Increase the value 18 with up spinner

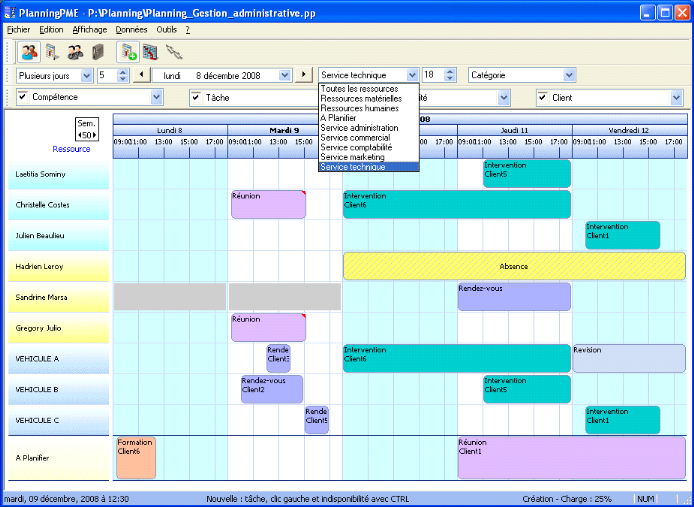coord(450,72)
